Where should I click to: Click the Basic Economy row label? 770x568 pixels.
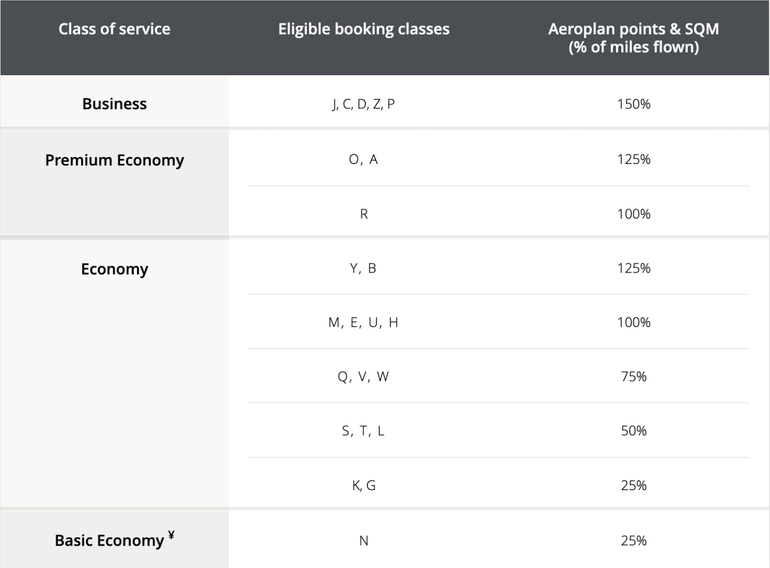point(109,541)
